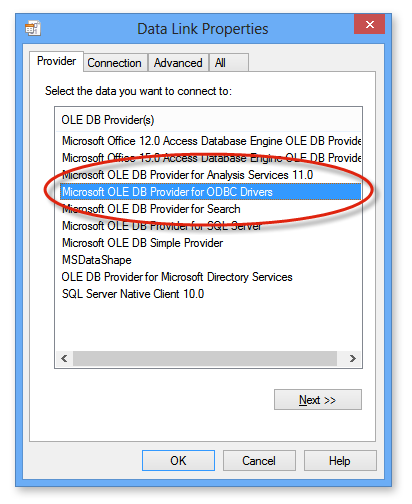Click the left arrow of horizontal scrollbar
412x504 pixels.
point(64,358)
